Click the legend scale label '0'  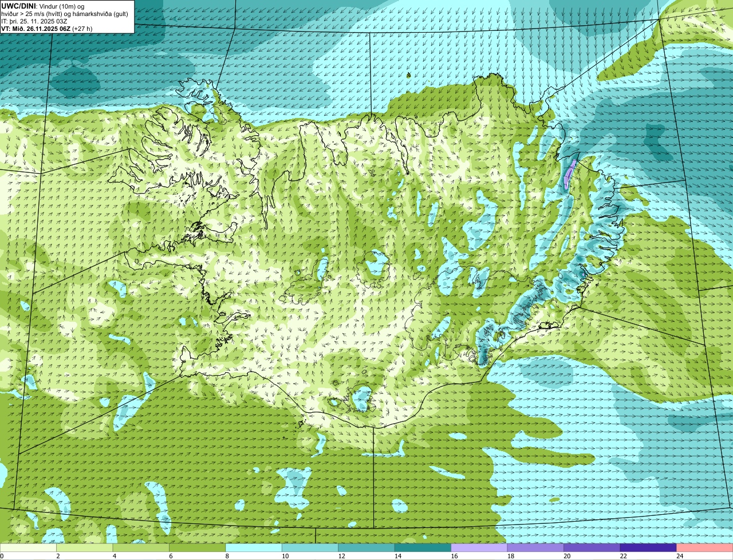point(2,556)
